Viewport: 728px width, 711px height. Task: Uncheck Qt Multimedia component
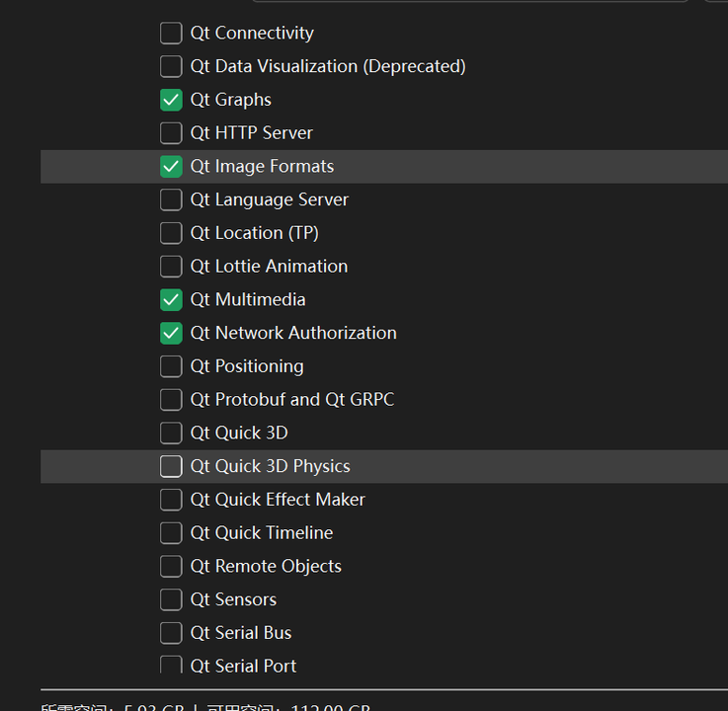point(171,299)
